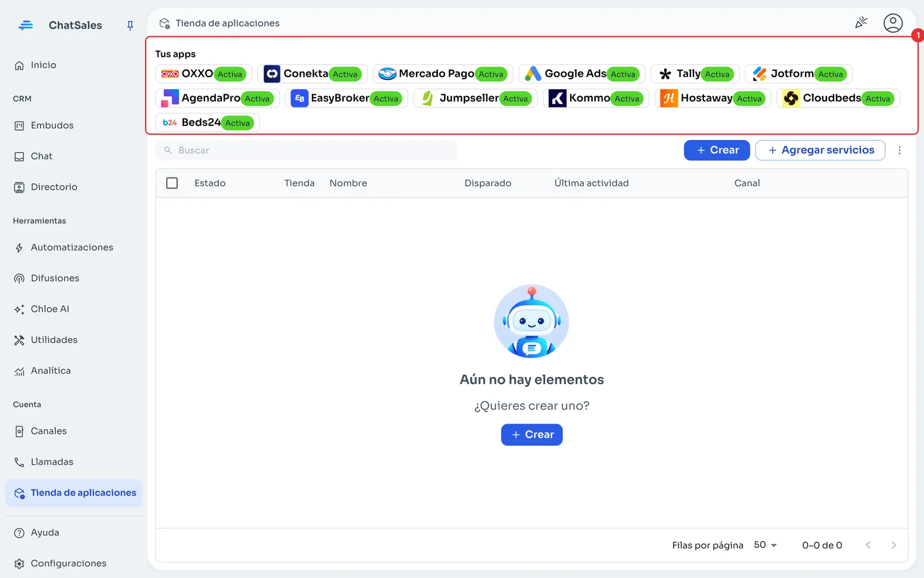
Task: Open the Kommo app chip
Action: pyautogui.click(x=596, y=98)
